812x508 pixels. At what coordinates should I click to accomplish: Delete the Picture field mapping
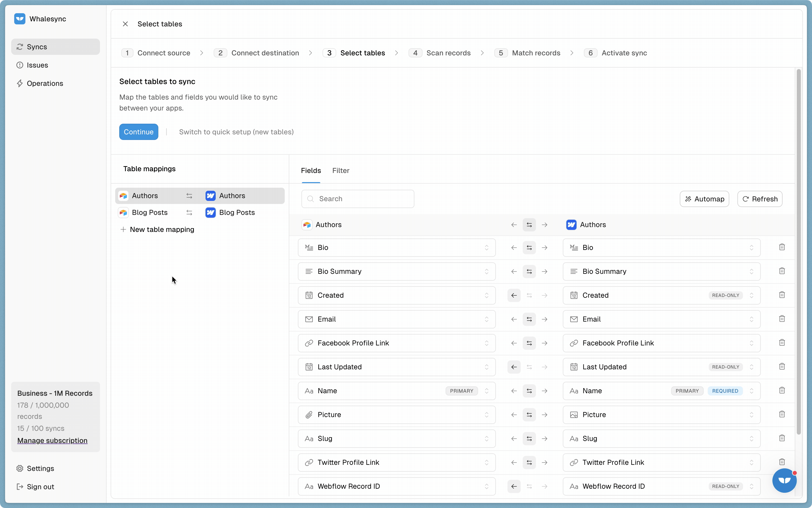pyautogui.click(x=782, y=414)
